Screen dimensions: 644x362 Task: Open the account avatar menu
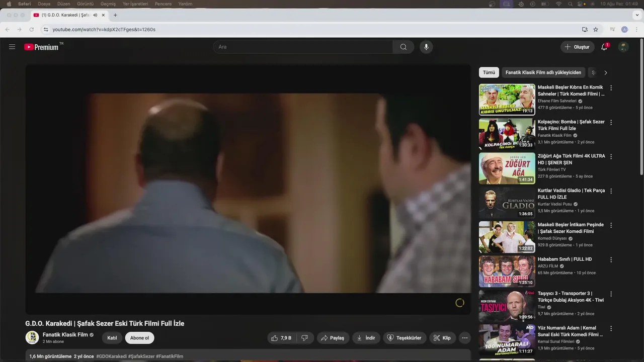click(623, 47)
